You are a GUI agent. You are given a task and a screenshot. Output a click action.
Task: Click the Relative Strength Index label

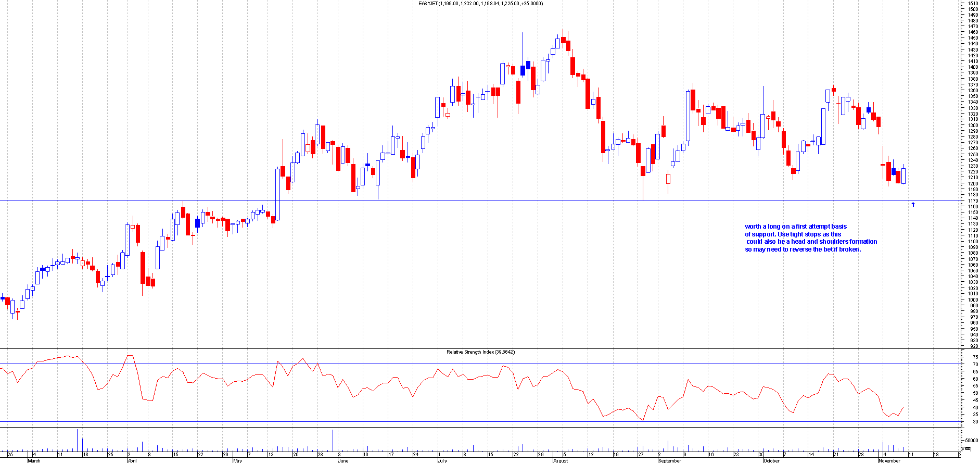click(x=480, y=352)
